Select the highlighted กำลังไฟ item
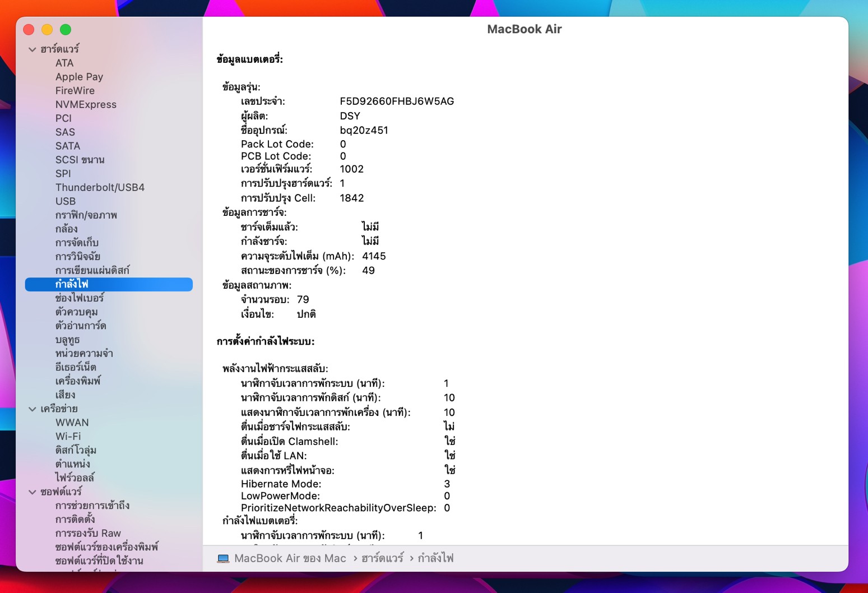This screenshot has width=868, height=593. pyautogui.click(x=72, y=284)
